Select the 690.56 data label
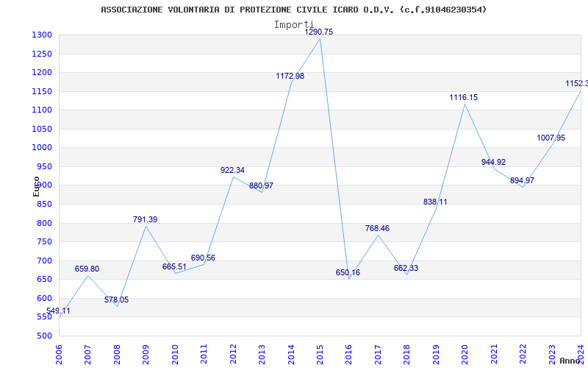 [204, 258]
